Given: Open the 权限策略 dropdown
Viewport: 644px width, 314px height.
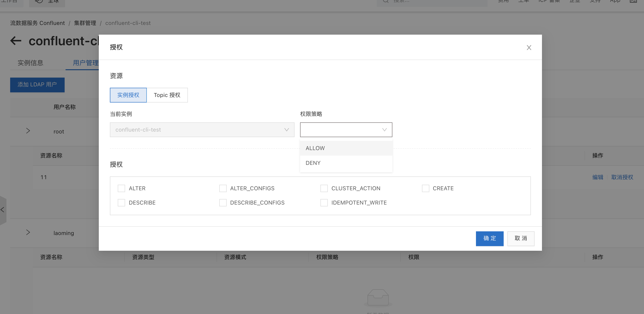Looking at the screenshot, I should coord(346,130).
